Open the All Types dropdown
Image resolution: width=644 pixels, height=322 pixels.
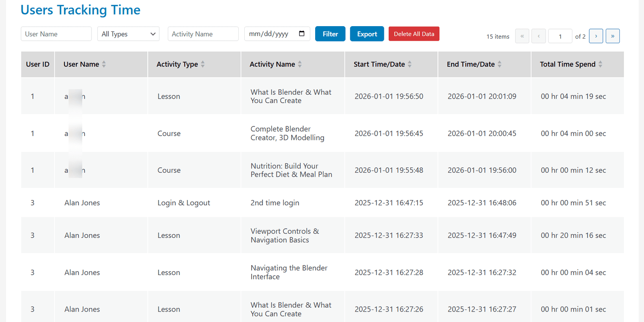pyautogui.click(x=128, y=34)
